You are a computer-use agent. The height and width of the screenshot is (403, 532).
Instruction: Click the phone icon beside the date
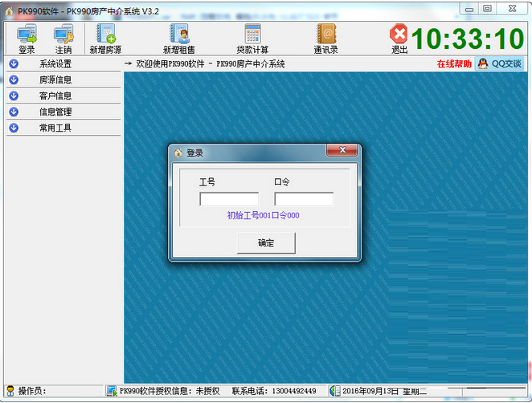(335, 391)
